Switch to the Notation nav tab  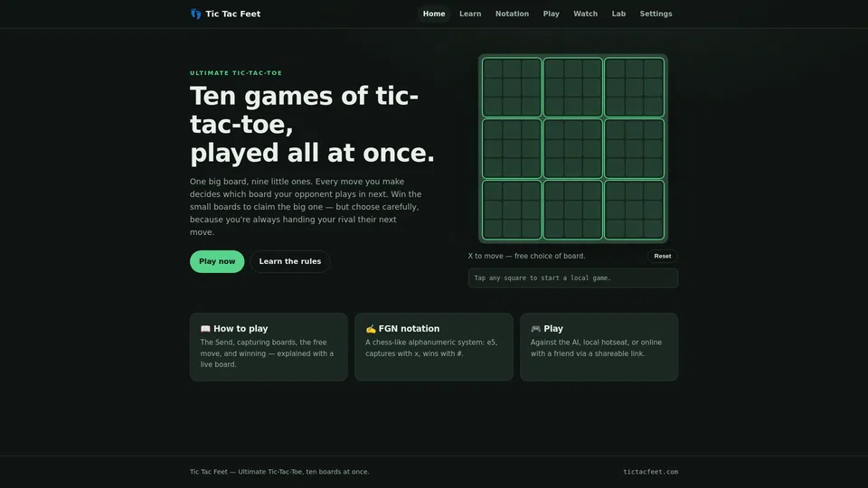[x=512, y=14]
